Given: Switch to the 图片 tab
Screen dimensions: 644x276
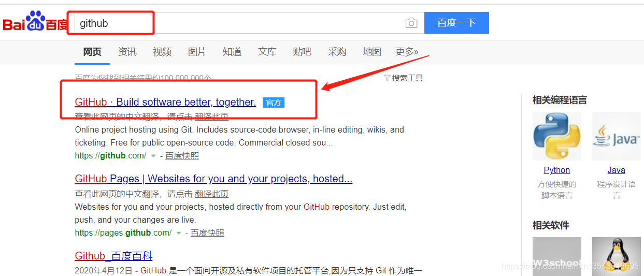Looking at the screenshot, I should (197, 52).
